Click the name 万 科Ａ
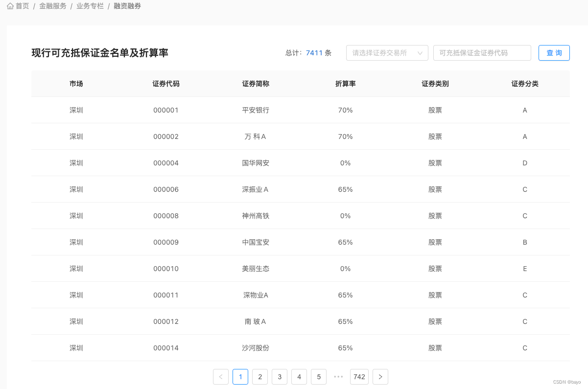This screenshot has height=389, width=588. (256, 137)
